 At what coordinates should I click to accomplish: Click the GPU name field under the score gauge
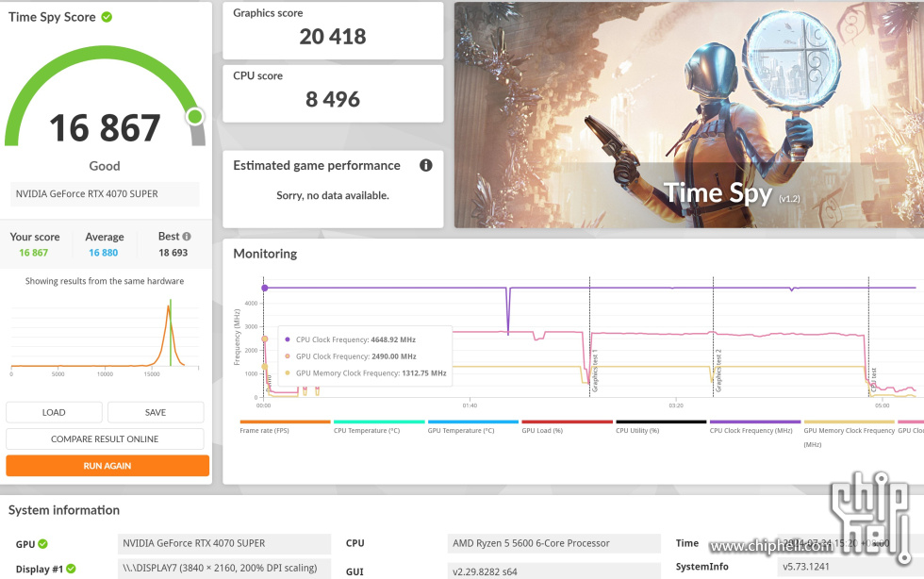(105, 194)
